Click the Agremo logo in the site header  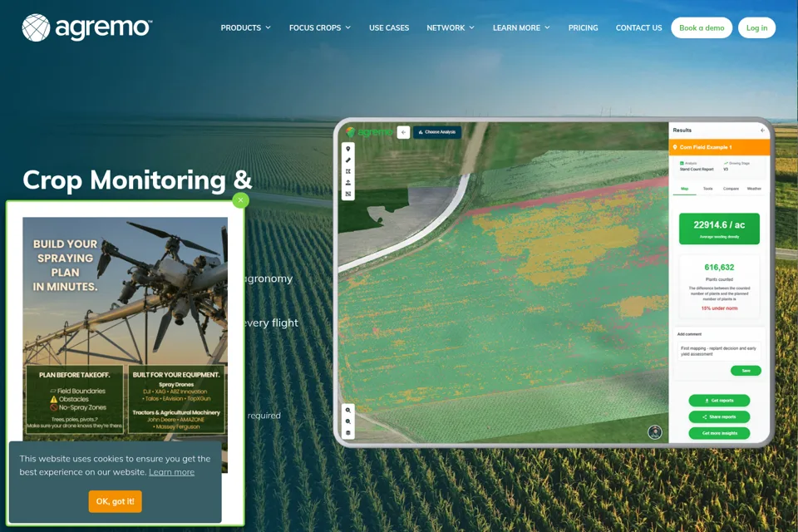87,27
